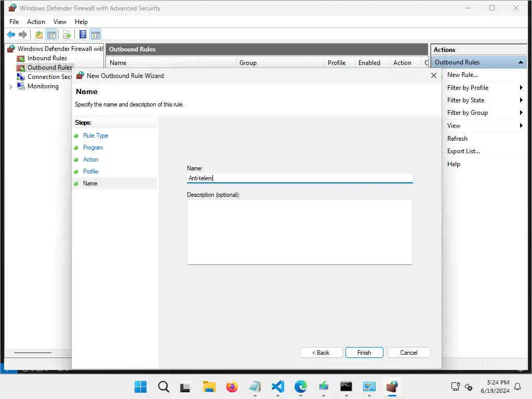Open the notifications bell icon

[x=517, y=387]
